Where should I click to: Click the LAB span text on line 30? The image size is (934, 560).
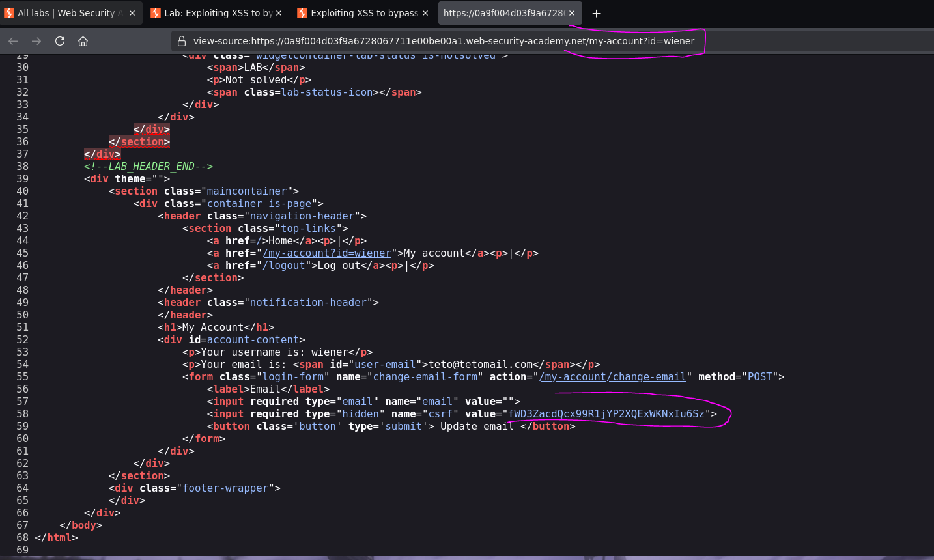coord(253,67)
